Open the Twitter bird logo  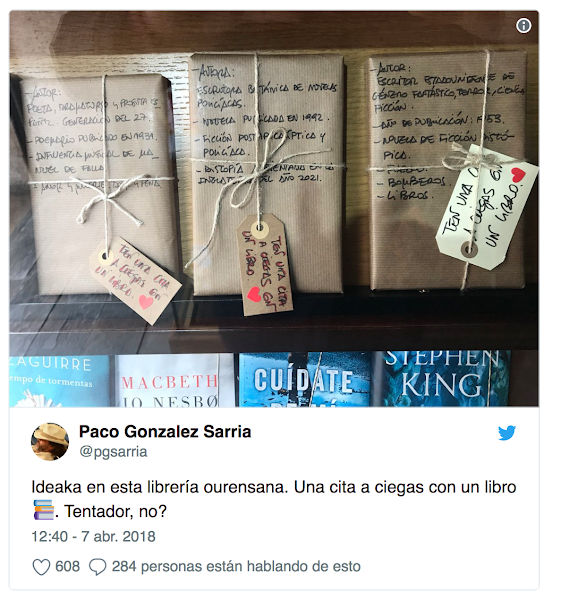(x=507, y=433)
